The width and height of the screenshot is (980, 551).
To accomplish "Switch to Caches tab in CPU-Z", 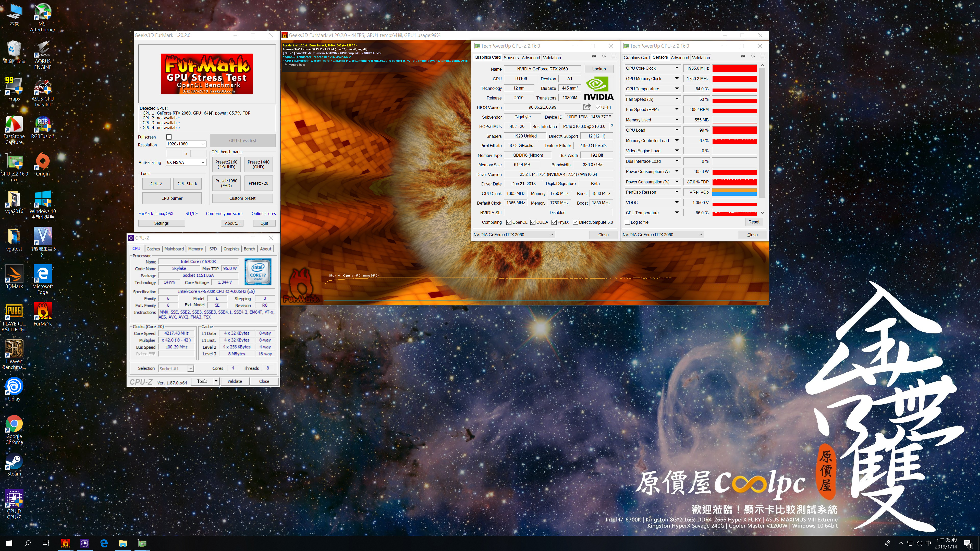I will click(x=153, y=249).
